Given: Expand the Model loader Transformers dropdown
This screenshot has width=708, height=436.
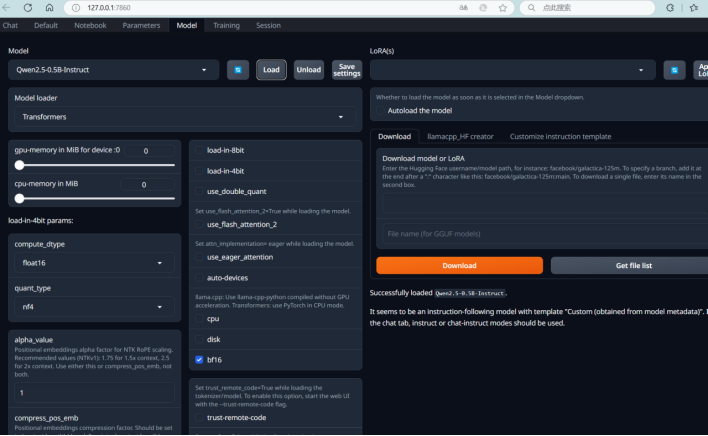Looking at the screenshot, I should (185, 117).
